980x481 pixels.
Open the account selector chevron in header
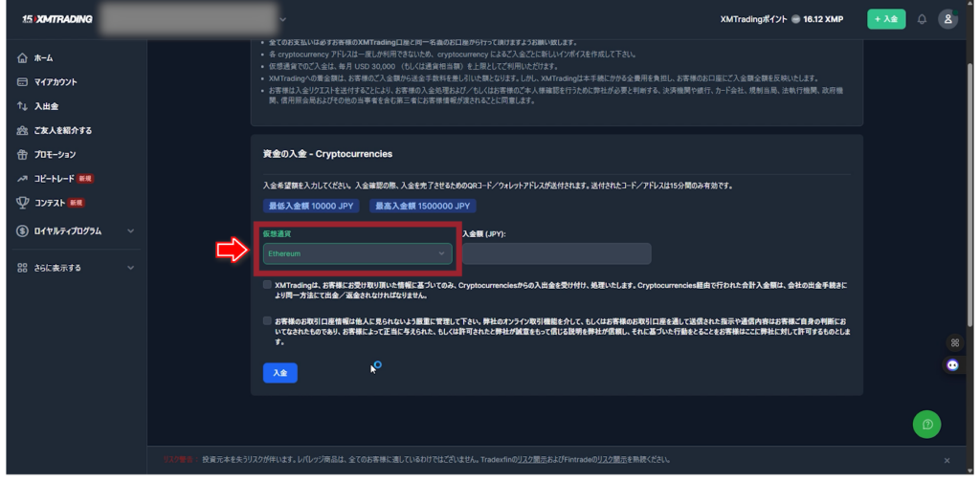click(x=282, y=19)
